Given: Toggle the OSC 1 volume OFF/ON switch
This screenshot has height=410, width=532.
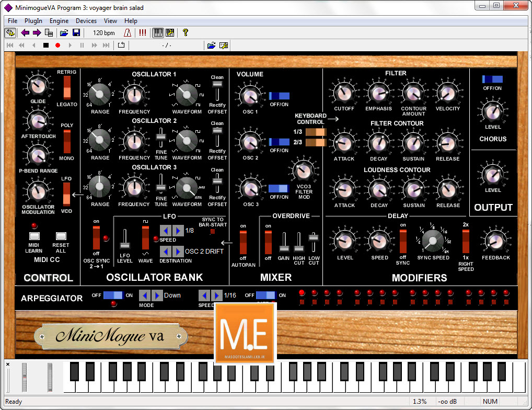Looking at the screenshot, I should click(279, 96).
